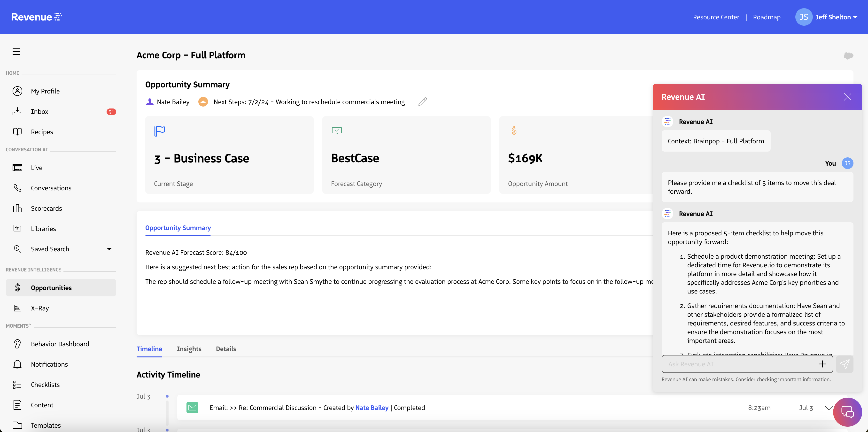This screenshot has height=432, width=868.
Task: Click the pencil icon to edit Next Steps
Action: coord(423,102)
